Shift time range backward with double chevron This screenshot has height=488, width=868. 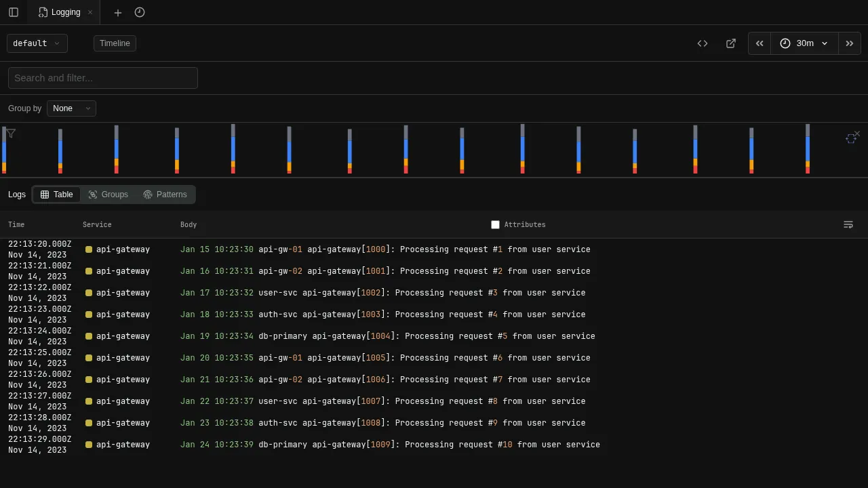(x=759, y=43)
